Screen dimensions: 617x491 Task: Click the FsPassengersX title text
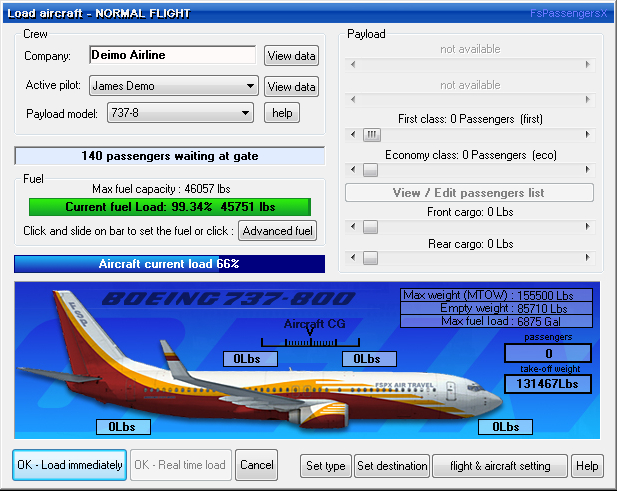coord(569,13)
